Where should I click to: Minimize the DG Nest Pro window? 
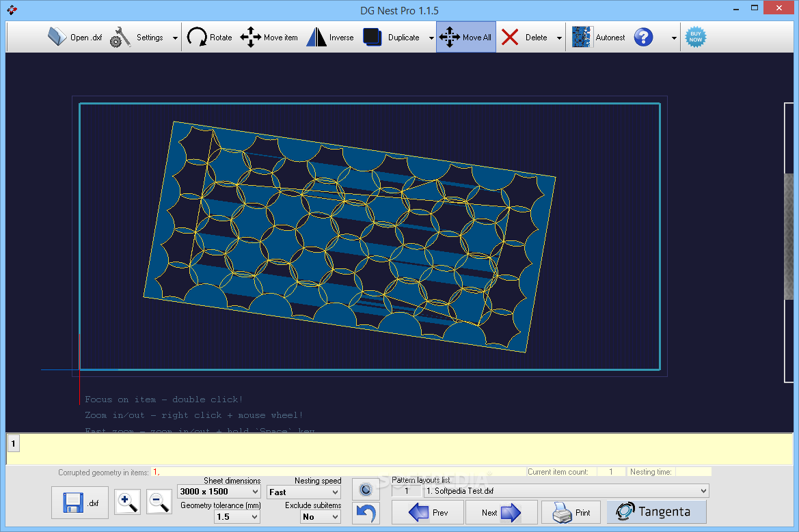tap(737, 9)
